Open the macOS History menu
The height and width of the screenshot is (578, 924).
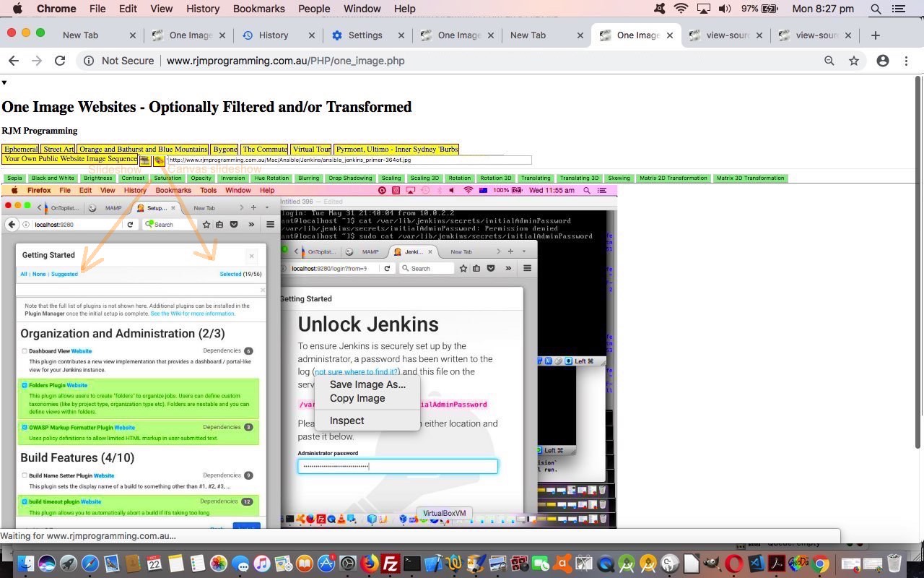point(203,9)
